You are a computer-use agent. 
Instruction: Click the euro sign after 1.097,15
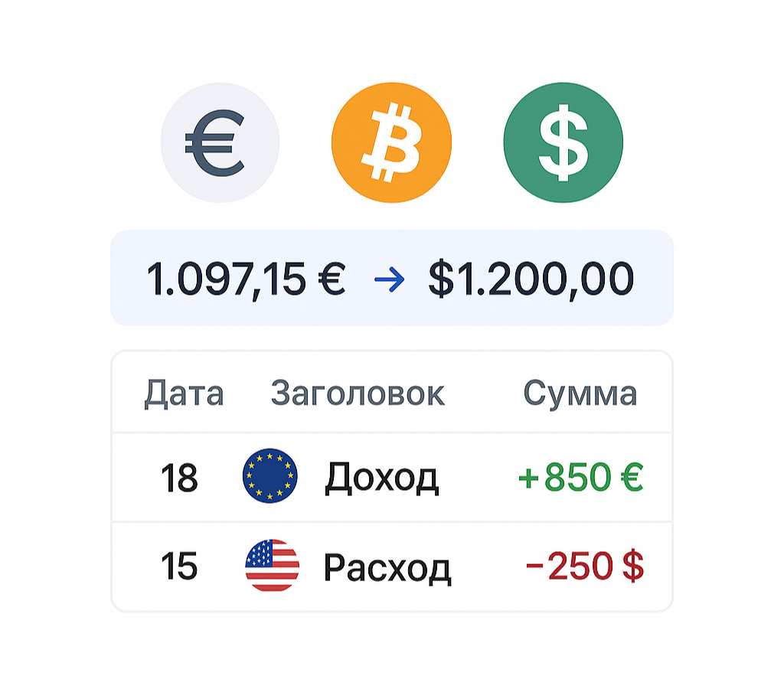click(328, 279)
